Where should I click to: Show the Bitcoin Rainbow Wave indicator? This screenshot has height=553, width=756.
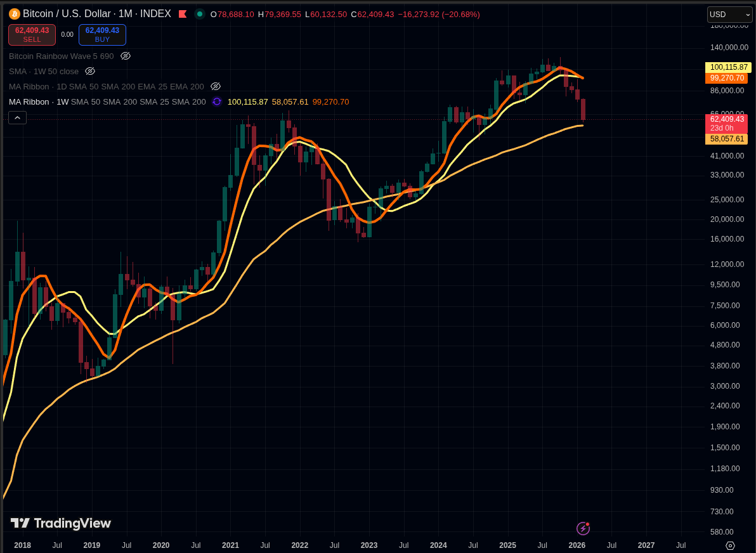pyautogui.click(x=126, y=56)
